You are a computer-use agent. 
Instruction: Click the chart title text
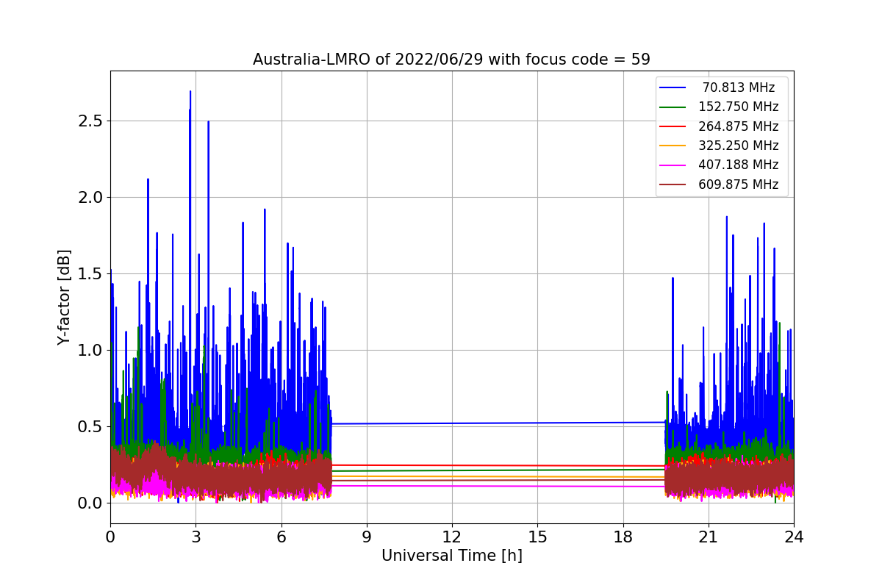click(x=451, y=60)
